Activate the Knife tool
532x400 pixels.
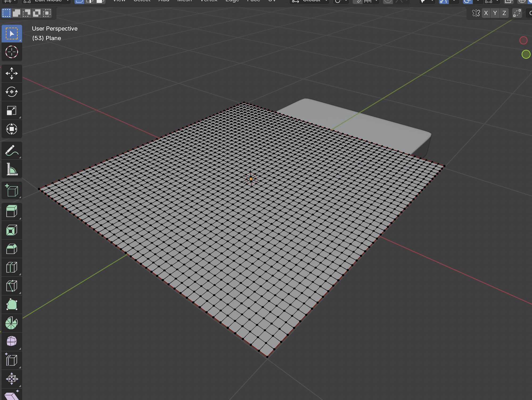[x=12, y=286]
